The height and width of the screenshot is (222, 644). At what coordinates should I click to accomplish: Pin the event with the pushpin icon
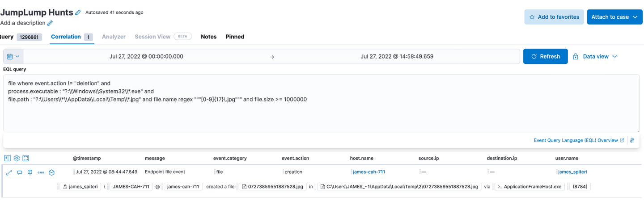click(x=30, y=172)
